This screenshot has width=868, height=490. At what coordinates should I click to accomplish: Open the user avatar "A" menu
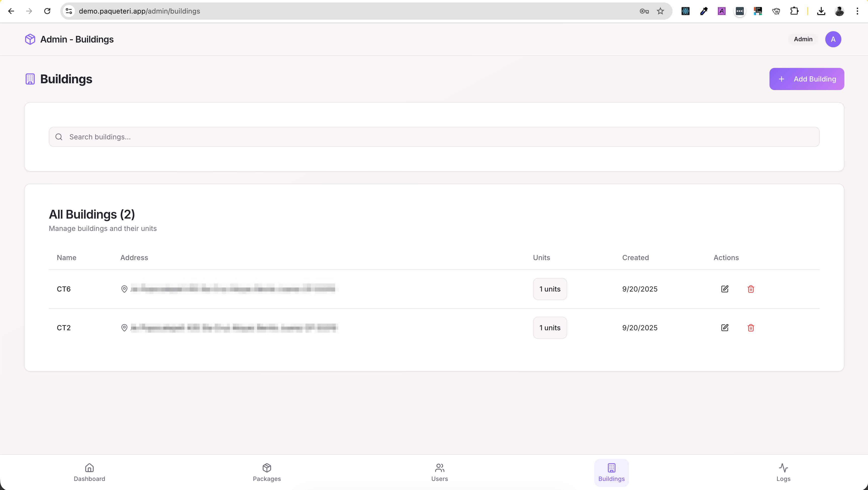(x=833, y=39)
